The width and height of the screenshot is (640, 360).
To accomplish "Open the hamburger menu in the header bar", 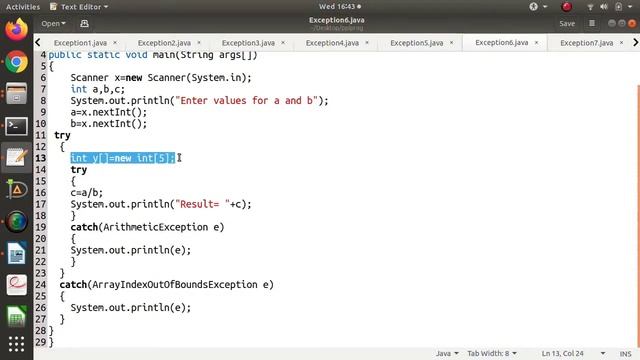I will [x=592, y=24].
